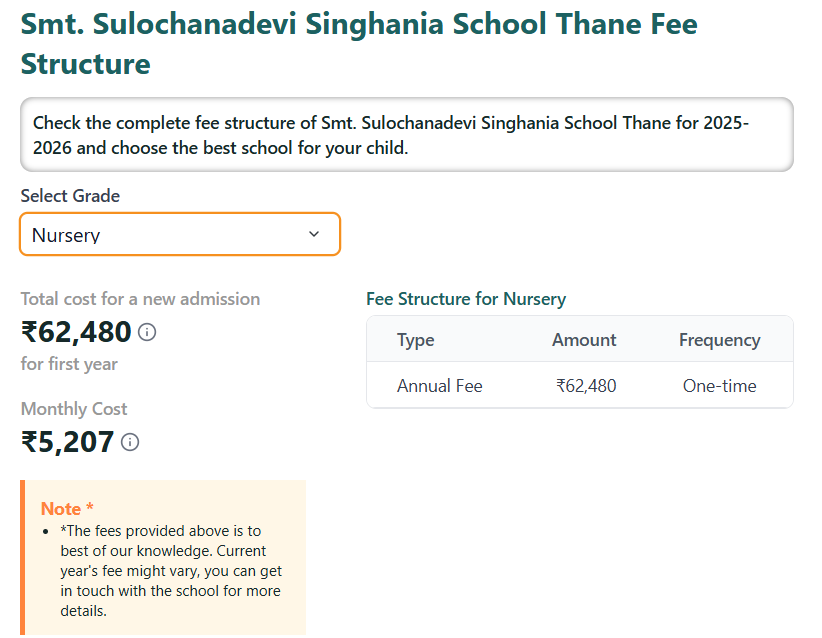Viewport: 822px width, 638px height.
Task: Click 'Total cost for a new admission' text
Action: pos(140,299)
